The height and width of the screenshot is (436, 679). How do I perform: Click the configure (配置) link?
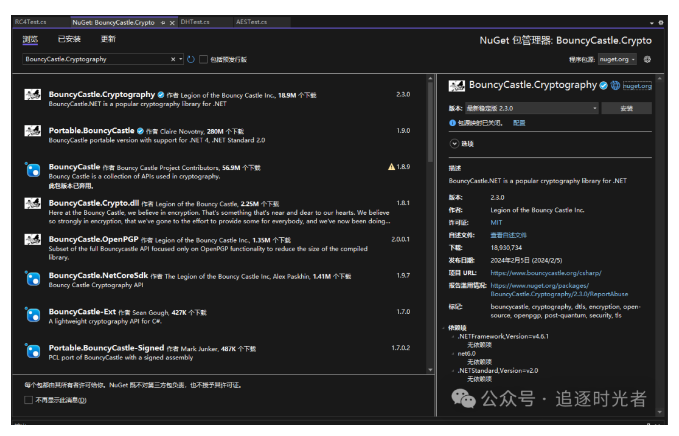519,123
